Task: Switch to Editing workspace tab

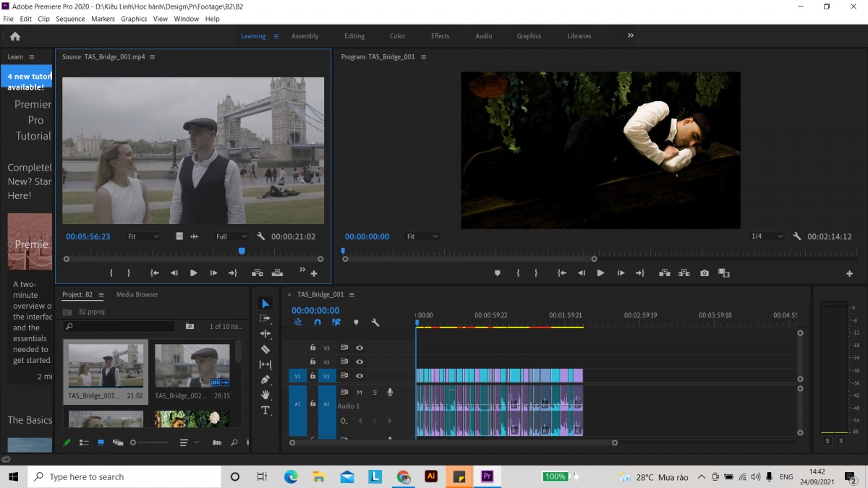Action: [354, 36]
